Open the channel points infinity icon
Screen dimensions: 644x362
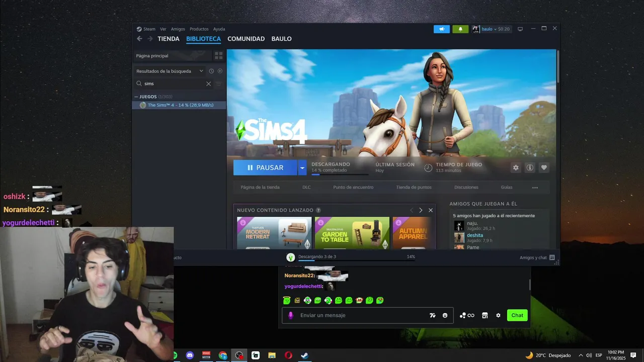pyautogui.click(x=467, y=315)
